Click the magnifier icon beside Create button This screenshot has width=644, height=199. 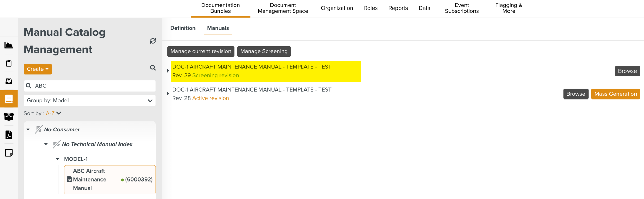[x=153, y=68]
